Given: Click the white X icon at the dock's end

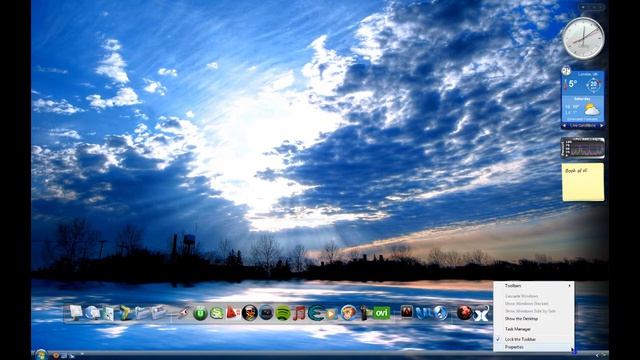Looking at the screenshot, I should (x=481, y=313).
